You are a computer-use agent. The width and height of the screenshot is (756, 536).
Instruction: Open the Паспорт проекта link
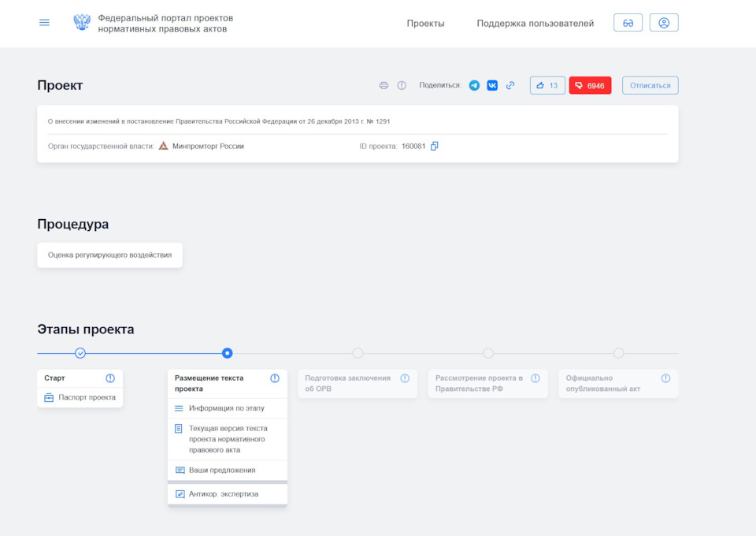87,397
